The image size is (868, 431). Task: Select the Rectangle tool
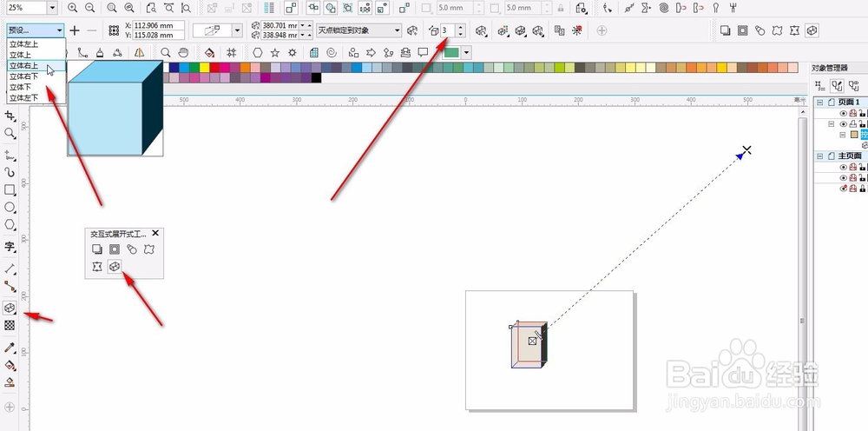(x=10, y=190)
